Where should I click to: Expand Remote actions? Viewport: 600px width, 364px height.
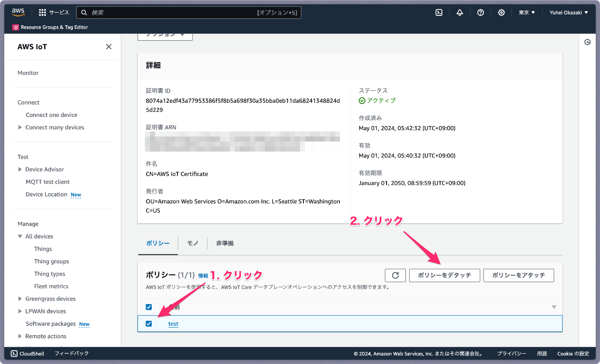tap(20, 336)
